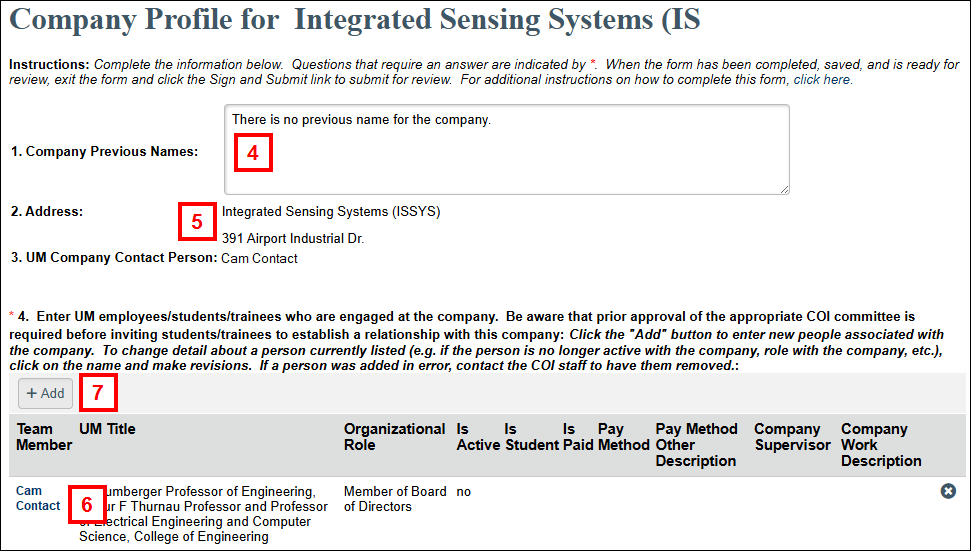Click inside the Company Previous Names textbox
Viewport: 971px width, 551px height.
click(507, 149)
